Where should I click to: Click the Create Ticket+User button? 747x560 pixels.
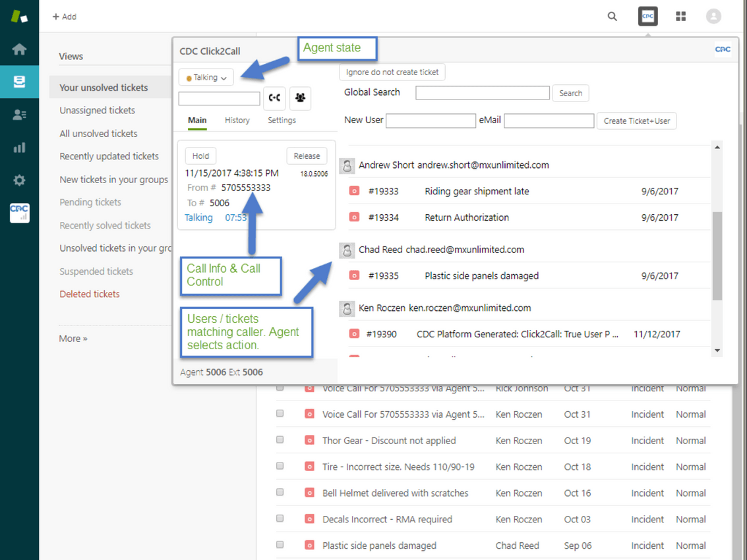636,121
